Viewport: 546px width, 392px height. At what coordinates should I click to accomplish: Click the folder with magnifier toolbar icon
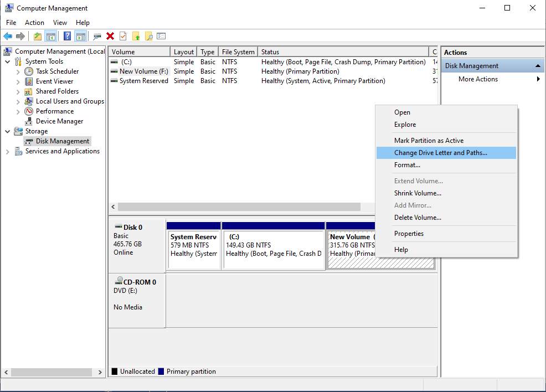(149, 36)
